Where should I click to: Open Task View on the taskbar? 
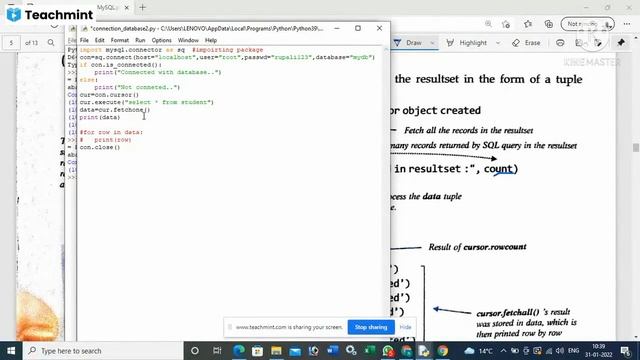pyautogui.click(x=217, y=351)
